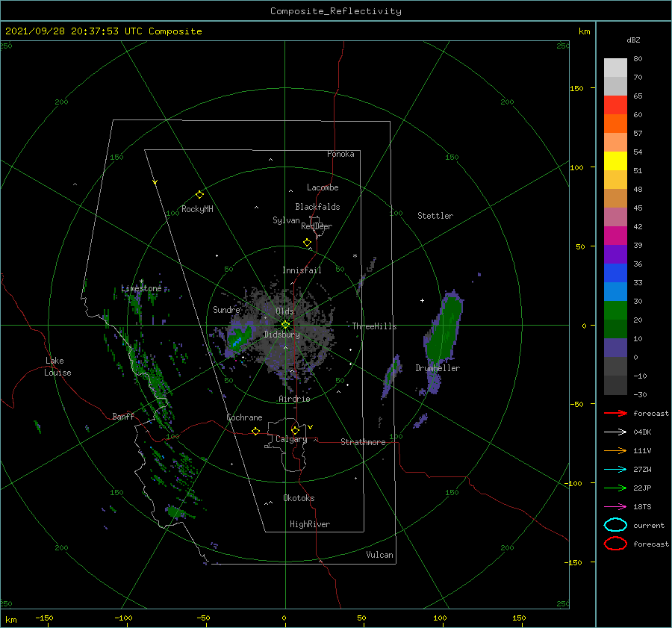Click the Banff city label
This screenshot has width=672, height=628.
[123, 417]
